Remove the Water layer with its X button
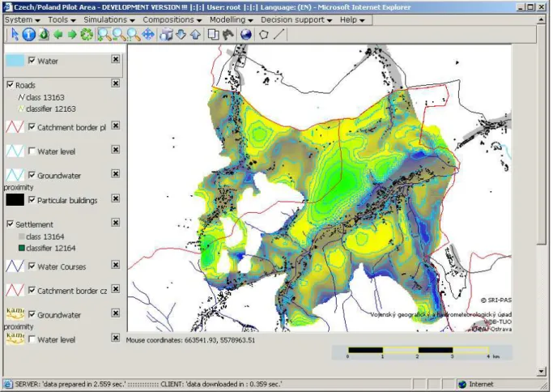The height and width of the screenshot is (392, 553). tap(116, 59)
